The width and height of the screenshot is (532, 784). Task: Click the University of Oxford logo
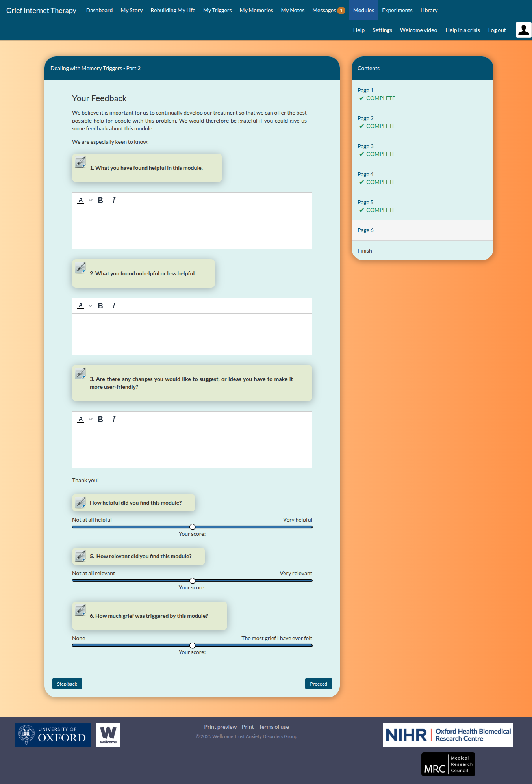tap(53, 735)
